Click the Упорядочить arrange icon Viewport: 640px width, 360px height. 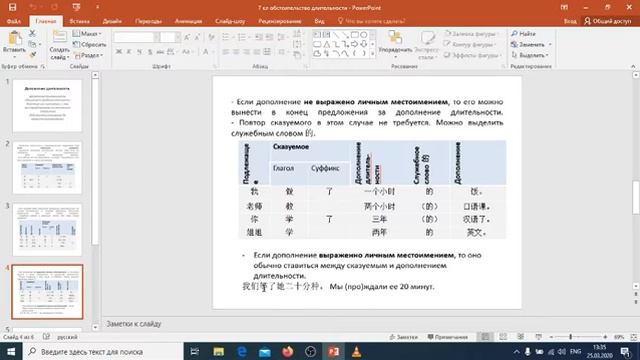[395, 38]
